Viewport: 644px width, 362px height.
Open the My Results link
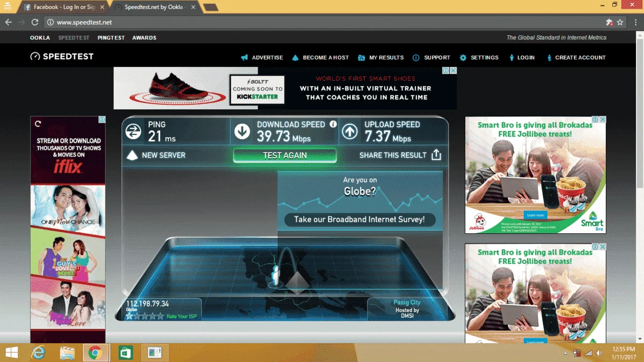point(386,57)
